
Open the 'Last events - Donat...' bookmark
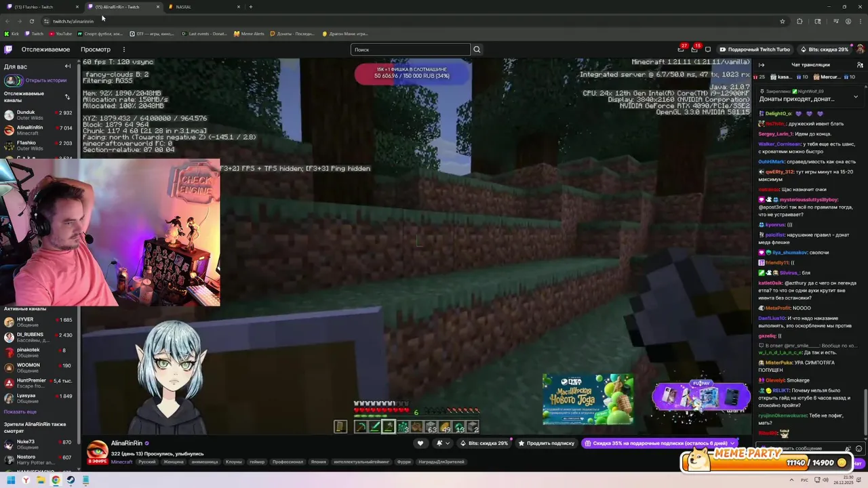coord(204,33)
